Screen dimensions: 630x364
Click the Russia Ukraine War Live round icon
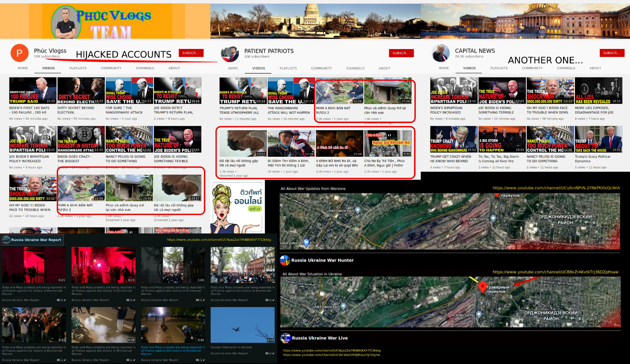coord(286,338)
